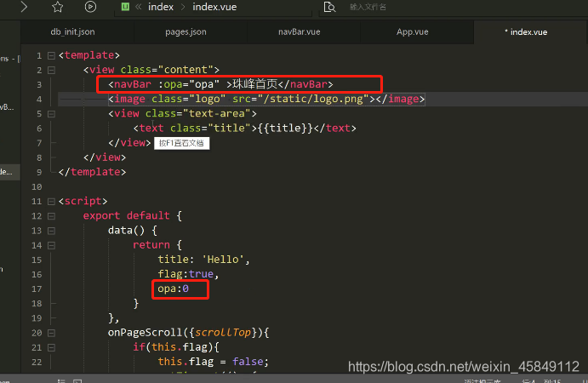
Task: Select the index.vue breadcrumb item
Action: (214, 7)
